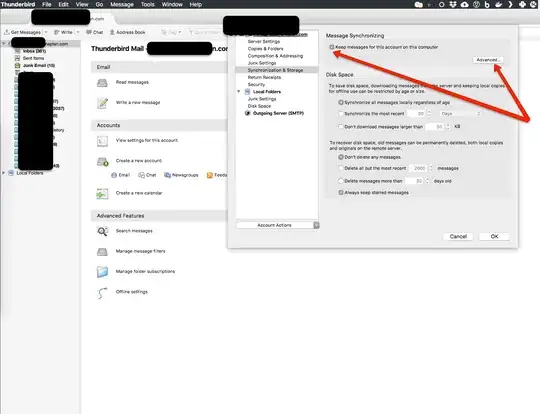Viewport: 540px width, 414px height.
Task: Click the Manage folder subscriptions icon
Action: click(x=102, y=272)
